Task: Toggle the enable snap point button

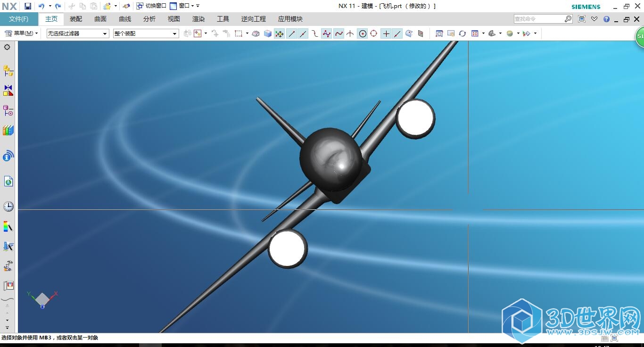Action: click(280, 33)
